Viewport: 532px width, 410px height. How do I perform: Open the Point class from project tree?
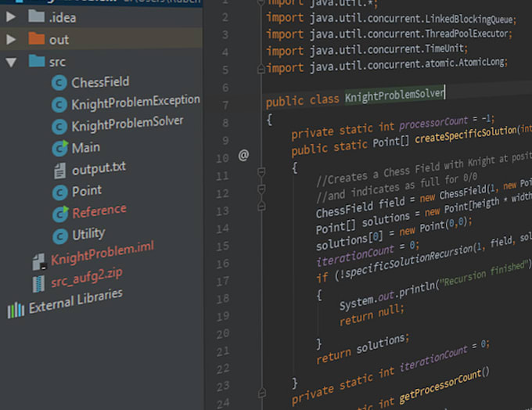click(86, 190)
